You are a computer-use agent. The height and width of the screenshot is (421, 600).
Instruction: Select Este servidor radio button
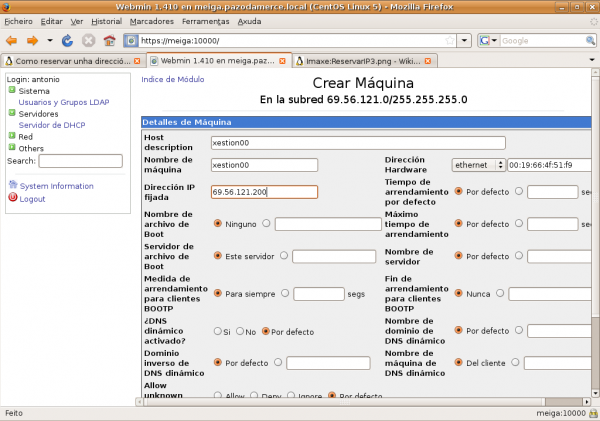[218, 256]
